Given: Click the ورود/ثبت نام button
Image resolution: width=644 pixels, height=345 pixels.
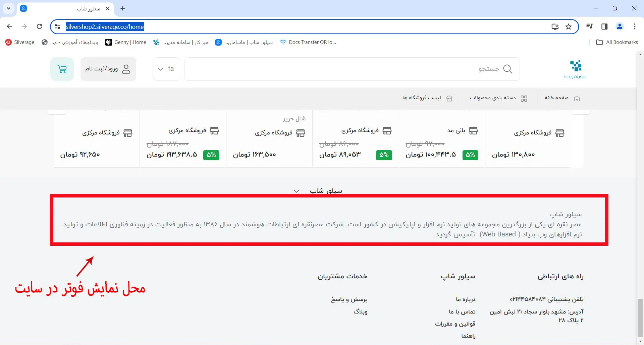Looking at the screenshot, I should 108,69.
